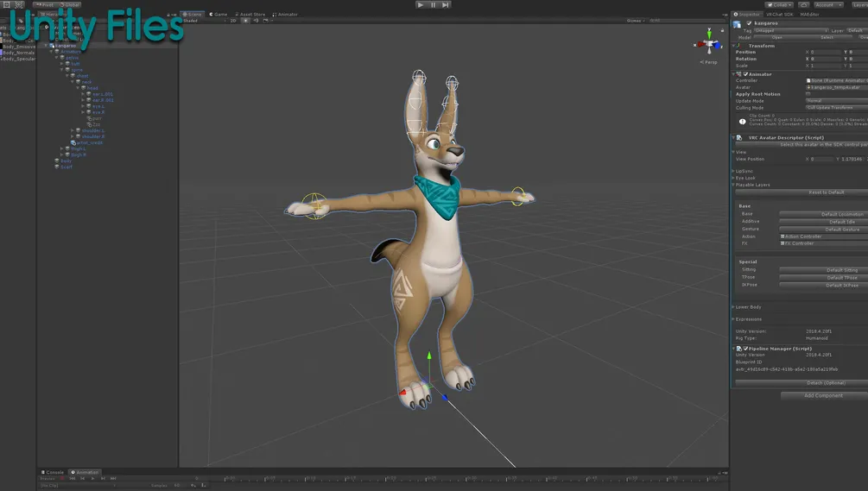The height and width of the screenshot is (491, 868).
Task: Click the Persp projection label
Action: 709,62
